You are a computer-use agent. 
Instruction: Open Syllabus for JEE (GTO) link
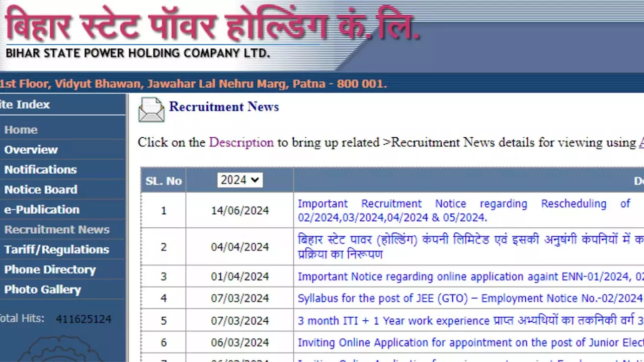click(x=470, y=298)
